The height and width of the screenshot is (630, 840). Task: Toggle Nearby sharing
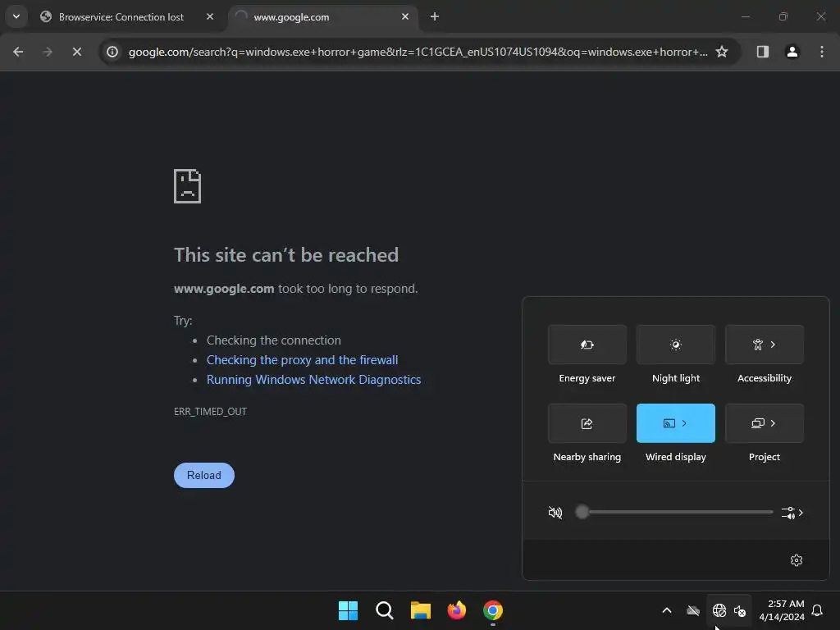(587, 423)
